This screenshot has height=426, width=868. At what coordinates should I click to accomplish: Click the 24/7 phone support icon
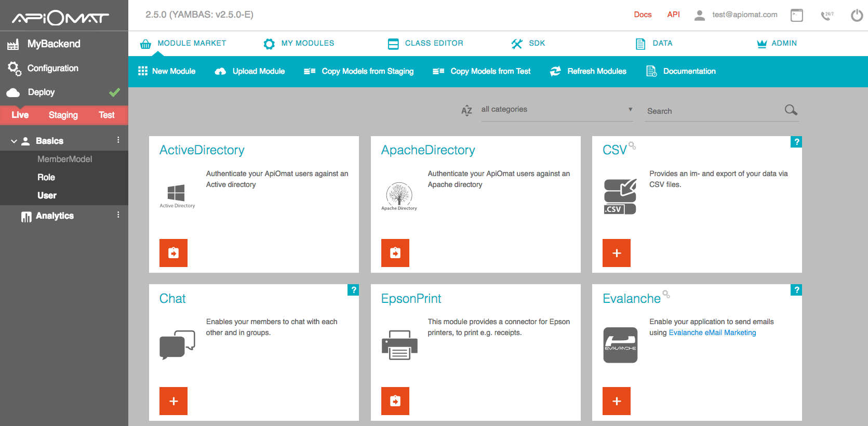pyautogui.click(x=827, y=15)
